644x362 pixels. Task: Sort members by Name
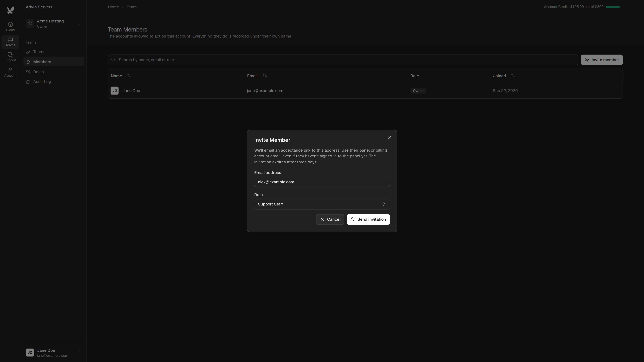129,76
